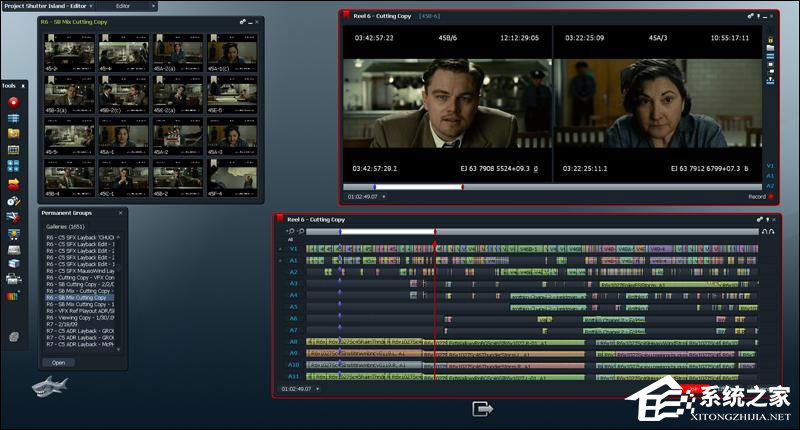Toggle the A2 track in the timeline

[x=293, y=272]
